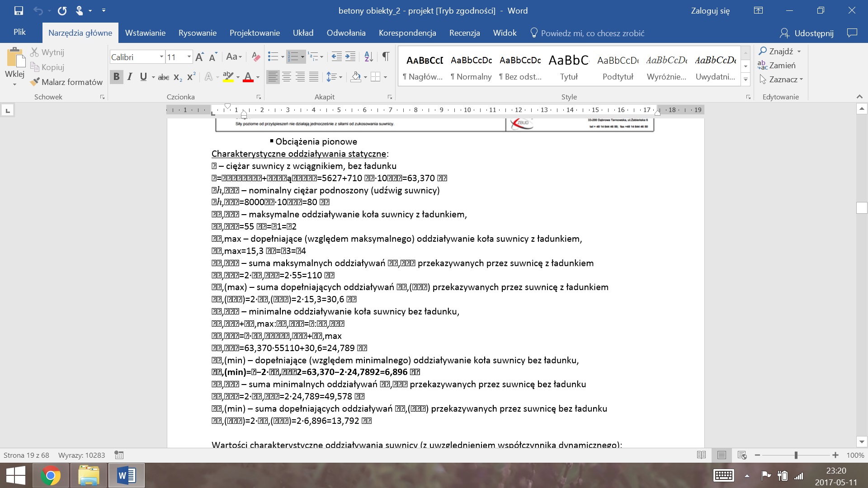Viewport: 868px width, 488px height.
Task: Zoom in with the plus button
Action: coord(835,455)
